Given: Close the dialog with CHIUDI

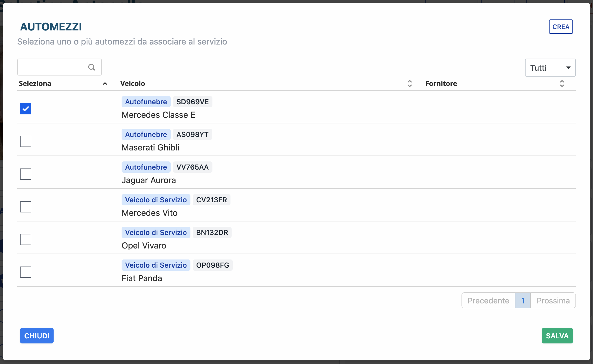Looking at the screenshot, I should point(37,336).
